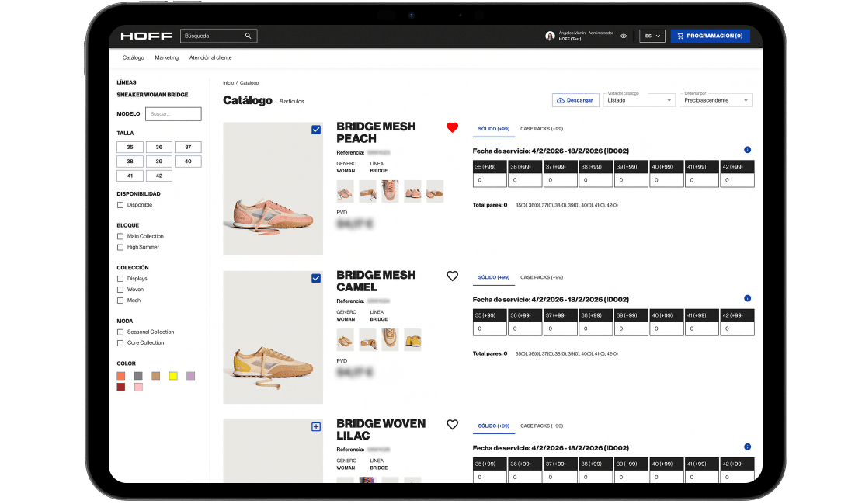Click the Descargar button
Screen dimensions: 862x504
[575, 100]
